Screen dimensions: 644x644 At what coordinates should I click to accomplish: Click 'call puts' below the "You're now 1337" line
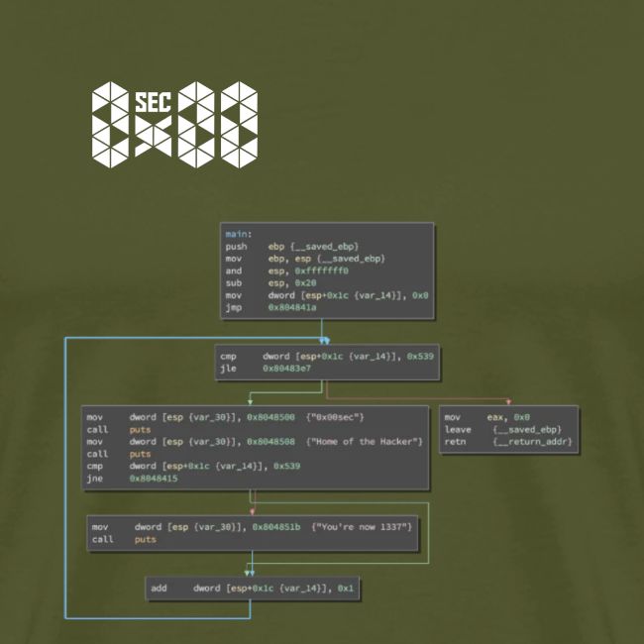point(124,539)
